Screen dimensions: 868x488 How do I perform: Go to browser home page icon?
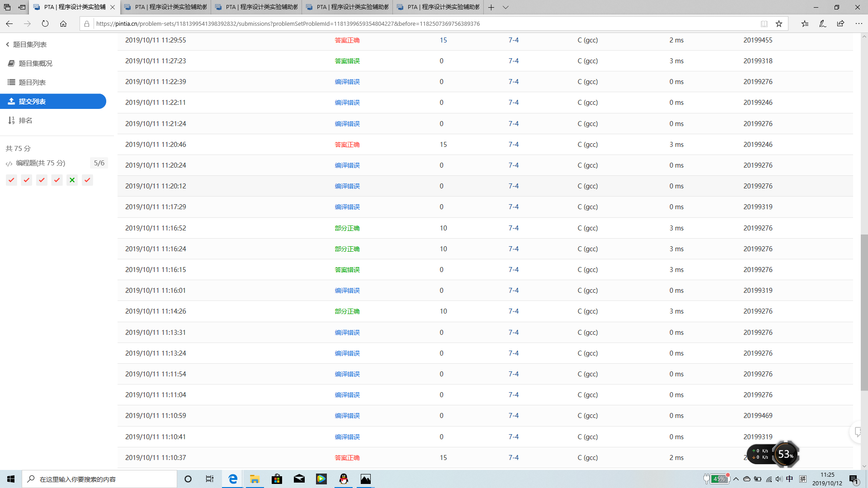[63, 23]
